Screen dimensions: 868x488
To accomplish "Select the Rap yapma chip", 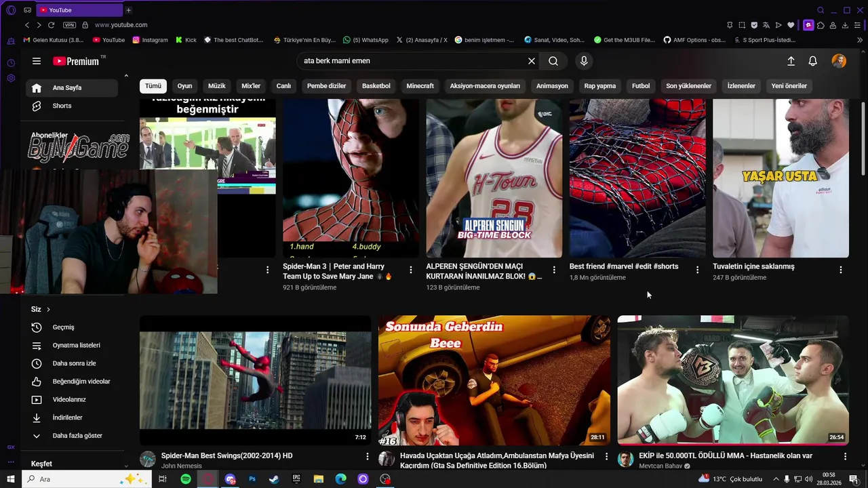I will click(600, 86).
